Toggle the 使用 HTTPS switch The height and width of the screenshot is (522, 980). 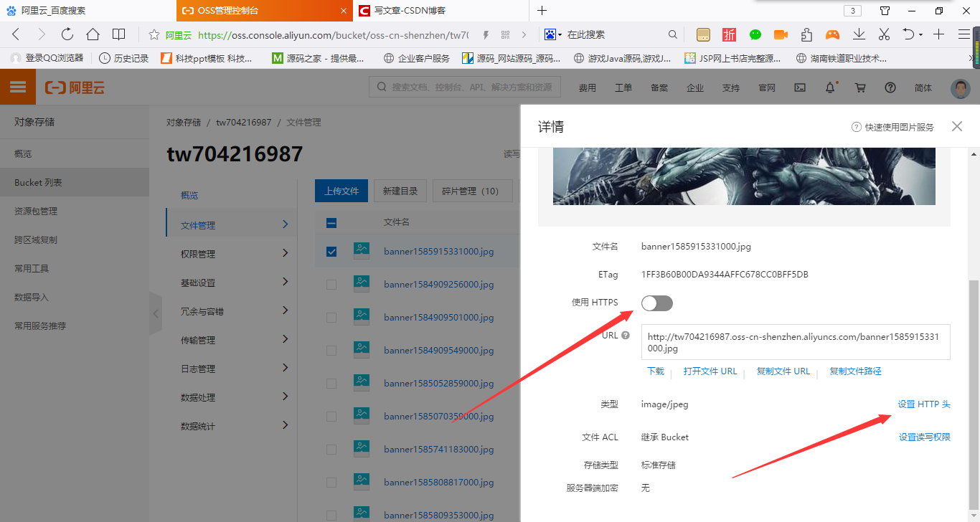(x=657, y=303)
